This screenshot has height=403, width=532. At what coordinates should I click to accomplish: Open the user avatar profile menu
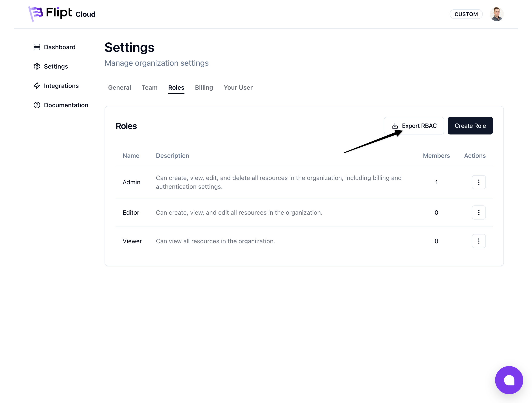coord(496,14)
